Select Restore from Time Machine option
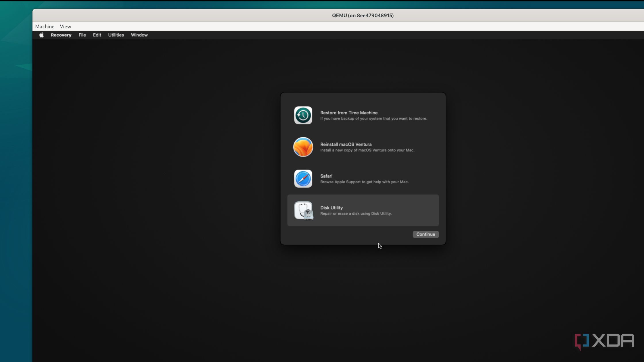644x362 pixels. click(x=349, y=113)
